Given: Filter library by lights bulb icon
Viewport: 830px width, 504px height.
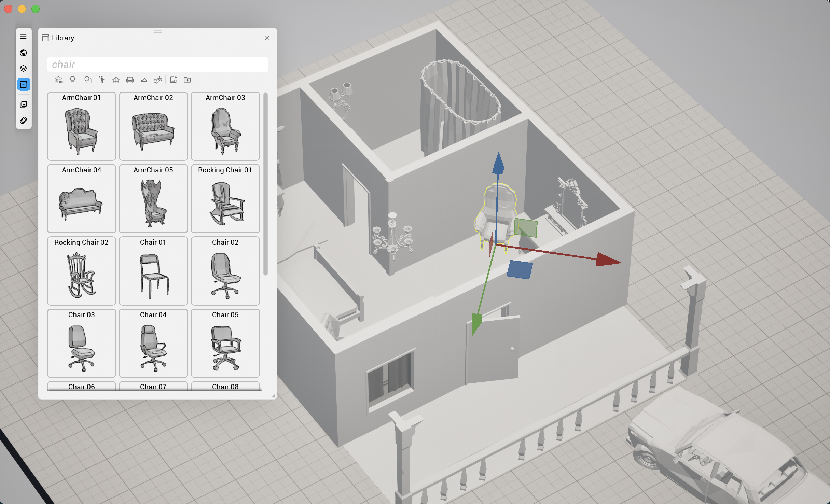Looking at the screenshot, I should [x=72, y=80].
